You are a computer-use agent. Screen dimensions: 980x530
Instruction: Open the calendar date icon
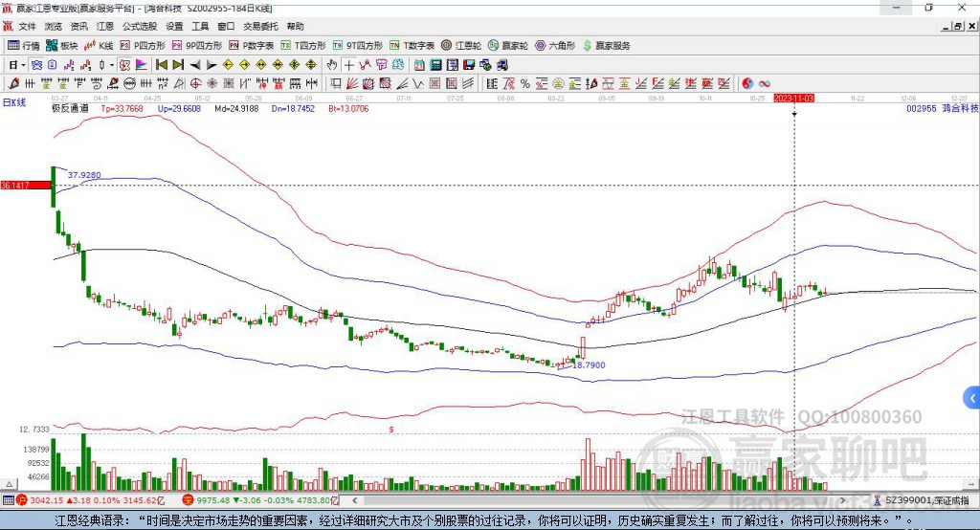click(419, 65)
